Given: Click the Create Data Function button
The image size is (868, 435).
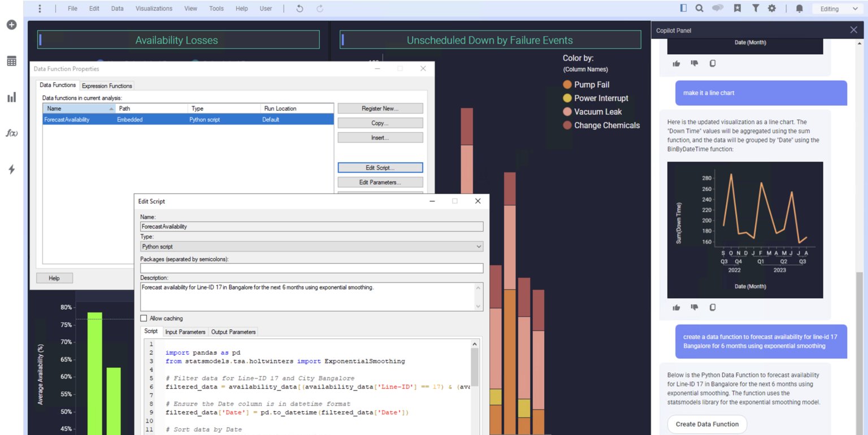Looking at the screenshot, I should coord(707,424).
